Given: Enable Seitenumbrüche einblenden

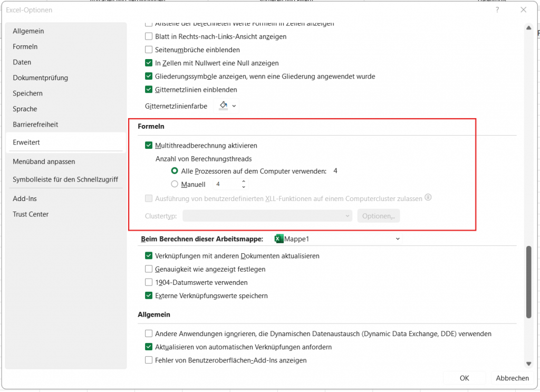Looking at the screenshot, I should click(x=149, y=50).
